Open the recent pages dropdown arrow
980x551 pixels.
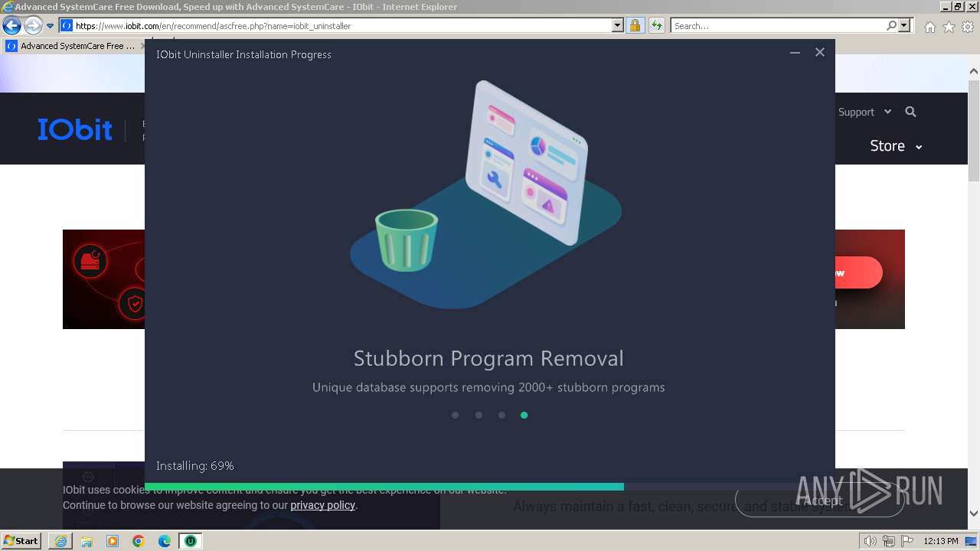pyautogui.click(x=50, y=26)
